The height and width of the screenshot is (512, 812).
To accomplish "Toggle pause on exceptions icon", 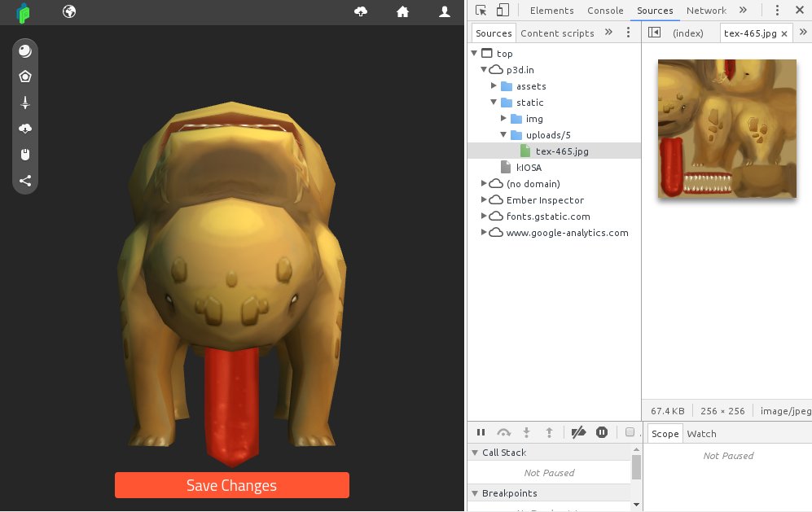I will [602, 432].
